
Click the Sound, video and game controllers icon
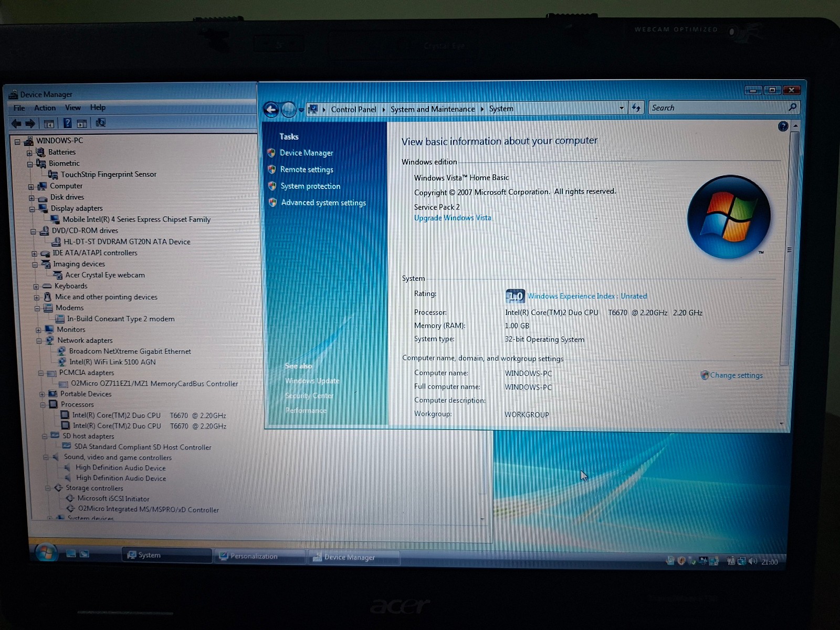(x=55, y=457)
